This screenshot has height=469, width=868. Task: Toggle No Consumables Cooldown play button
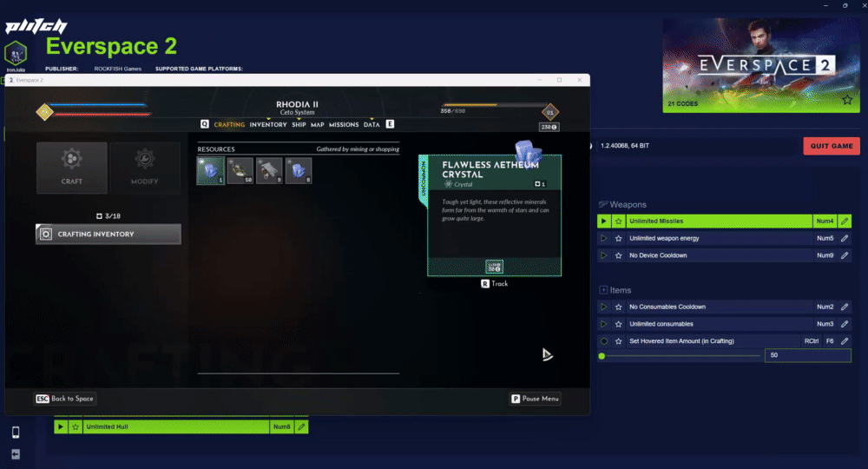coord(603,307)
